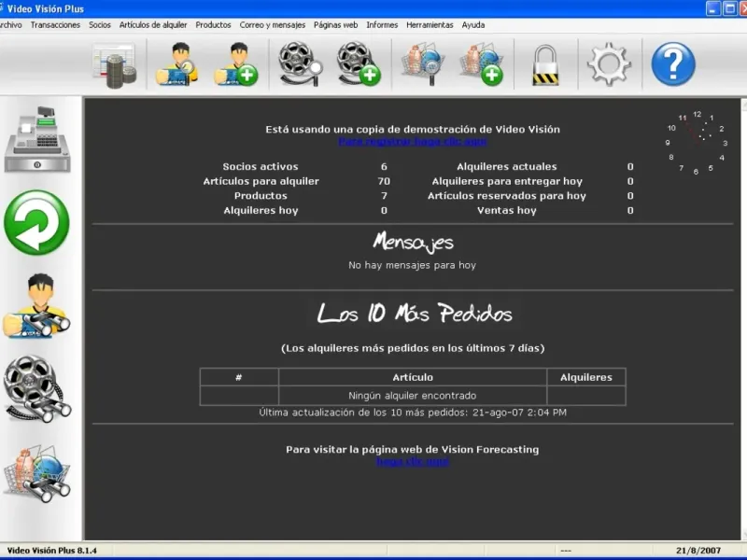Viewport: 747px width, 560px height.
Task: Minimize the Video Visión Plus window
Action: point(712,8)
